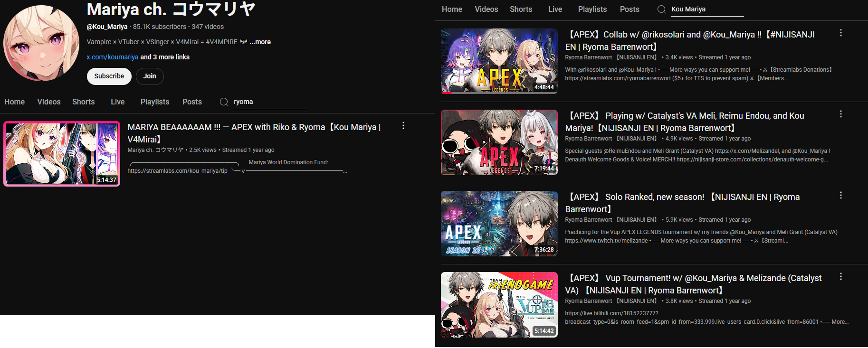Click 'Mariya World Domination Fund:' description text
868x348 pixels.
point(288,162)
